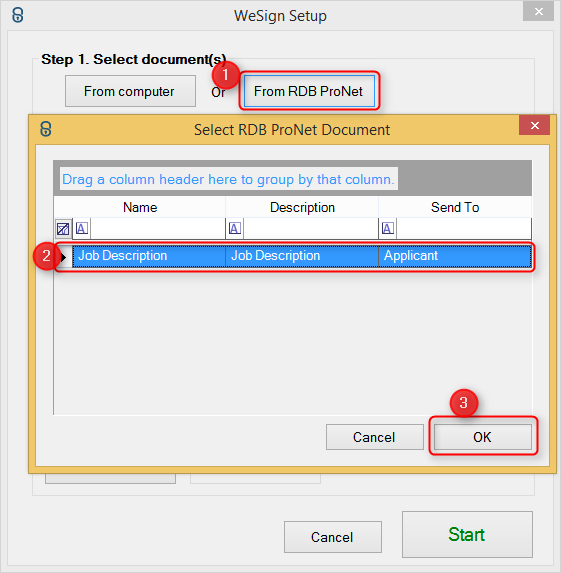561x573 pixels.
Task: Sort by the Name column header
Action: pos(140,207)
